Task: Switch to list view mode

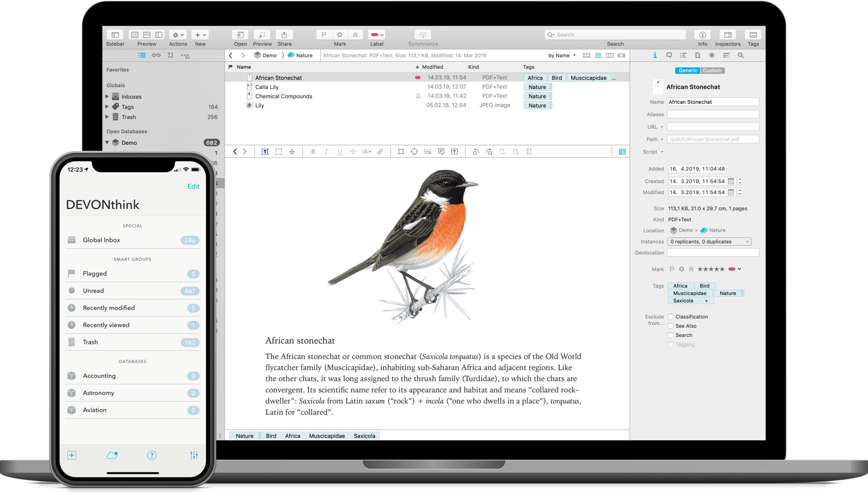Action: (598, 55)
